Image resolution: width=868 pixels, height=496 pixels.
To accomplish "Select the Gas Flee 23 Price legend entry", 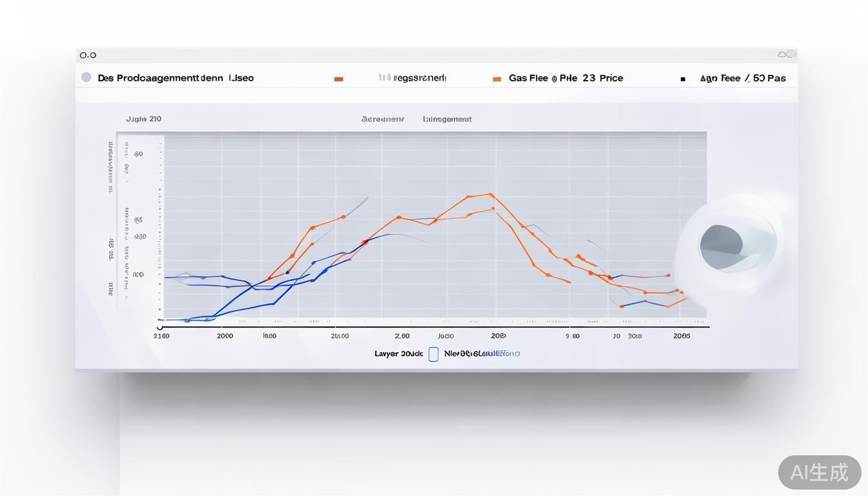I will [566, 78].
